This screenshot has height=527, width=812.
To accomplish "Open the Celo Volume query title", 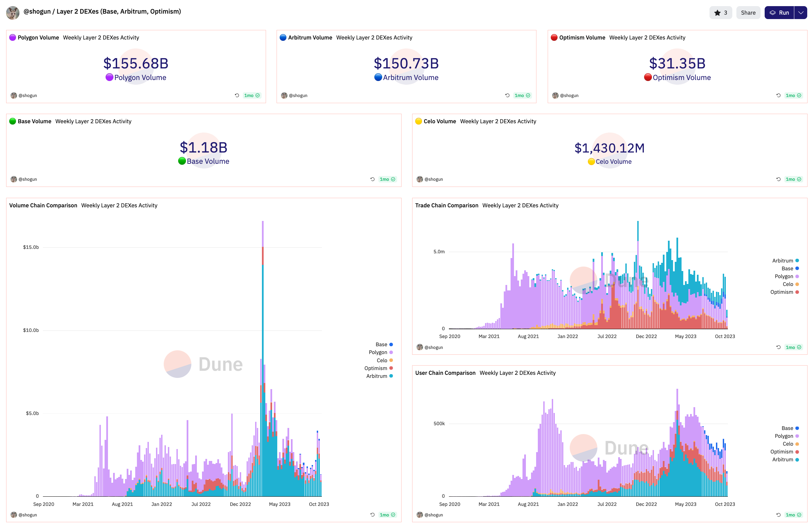I will [439, 122].
